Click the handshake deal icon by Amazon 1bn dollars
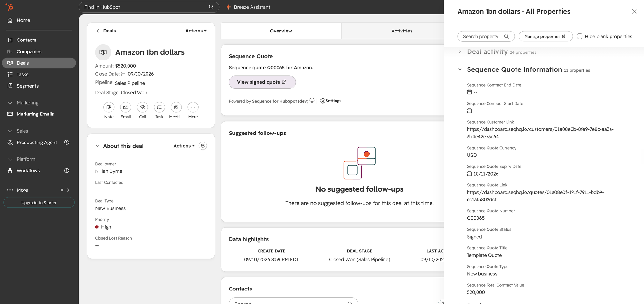Viewport: 644px width, 304px height. pos(103,52)
